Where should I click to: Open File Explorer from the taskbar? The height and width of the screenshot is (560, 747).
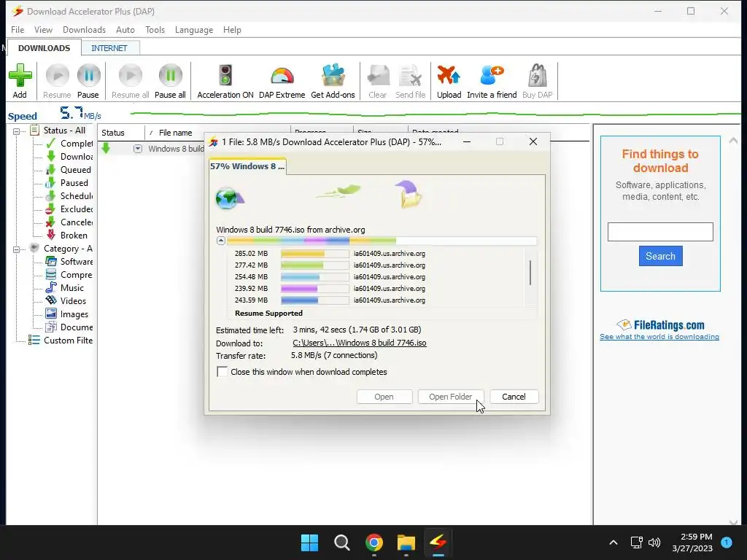pyautogui.click(x=406, y=542)
